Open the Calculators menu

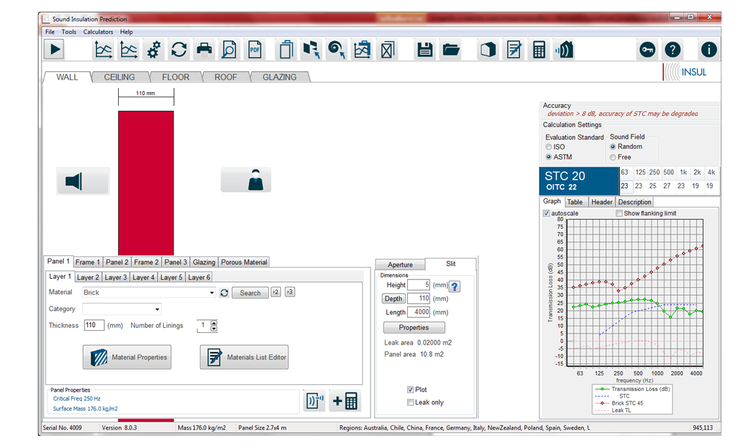(98, 32)
